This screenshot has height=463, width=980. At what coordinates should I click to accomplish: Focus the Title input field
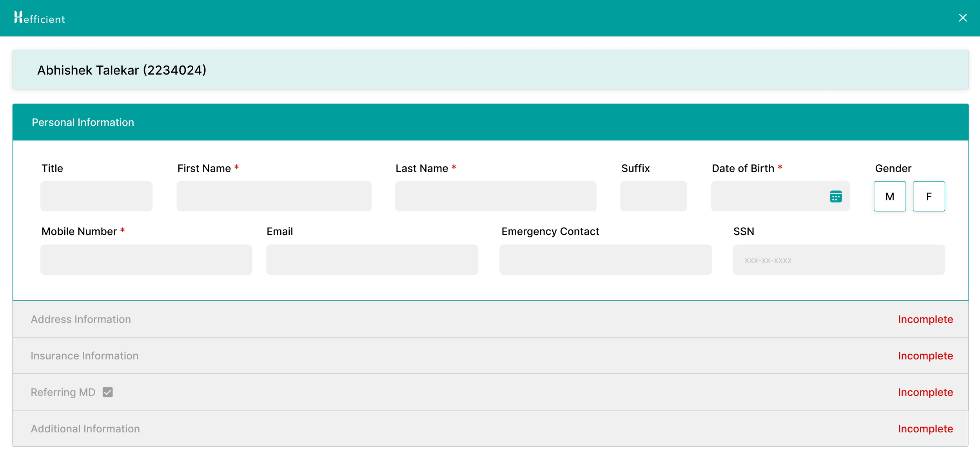pos(96,196)
